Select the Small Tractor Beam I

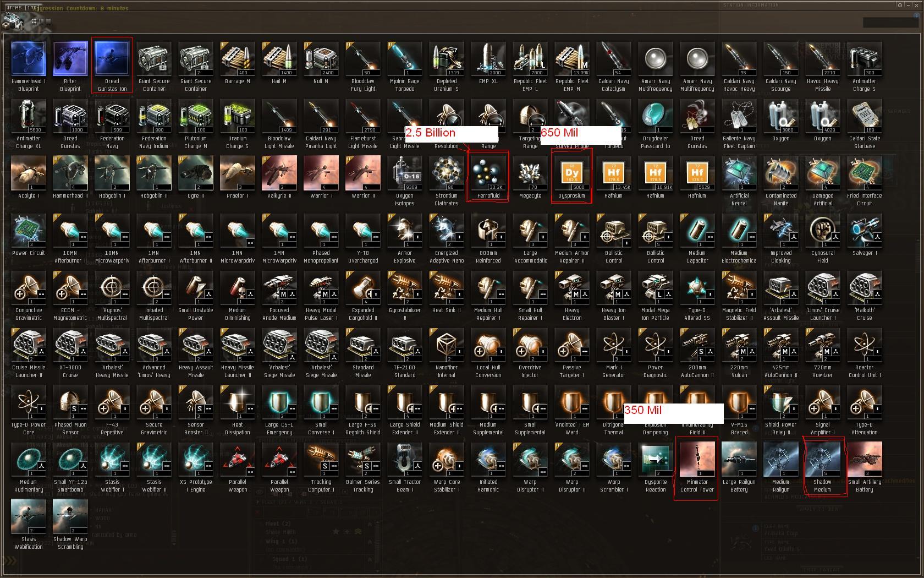pos(405,467)
